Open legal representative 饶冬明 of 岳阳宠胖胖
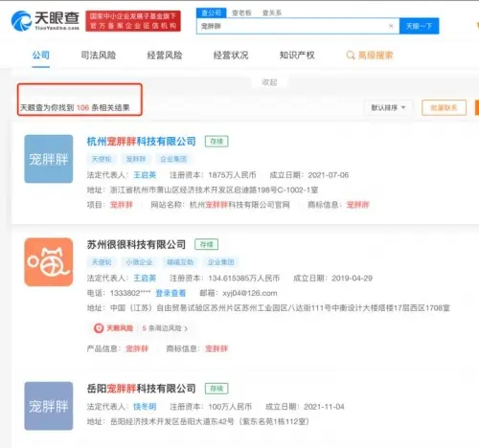 pyautogui.click(x=145, y=407)
